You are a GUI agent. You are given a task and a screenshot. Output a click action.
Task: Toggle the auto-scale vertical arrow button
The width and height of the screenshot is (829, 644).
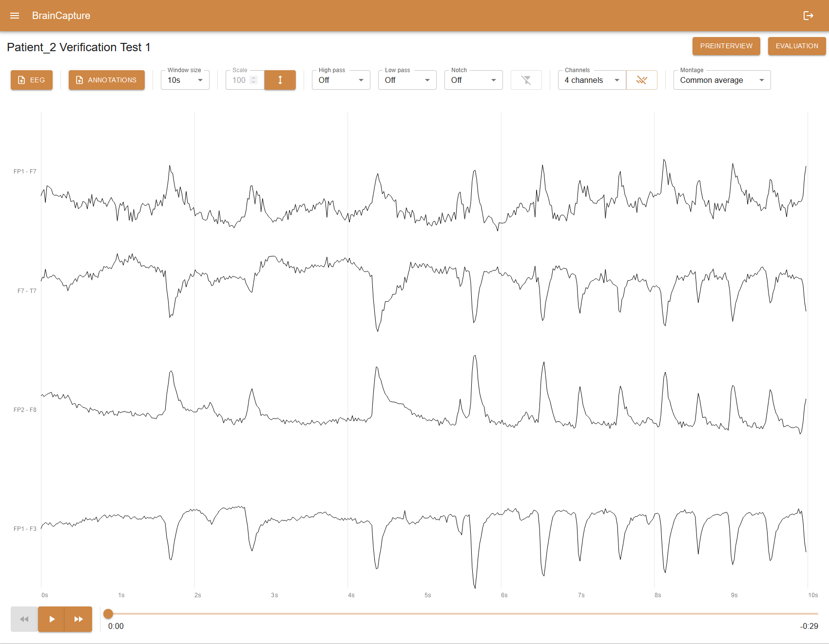click(x=280, y=80)
